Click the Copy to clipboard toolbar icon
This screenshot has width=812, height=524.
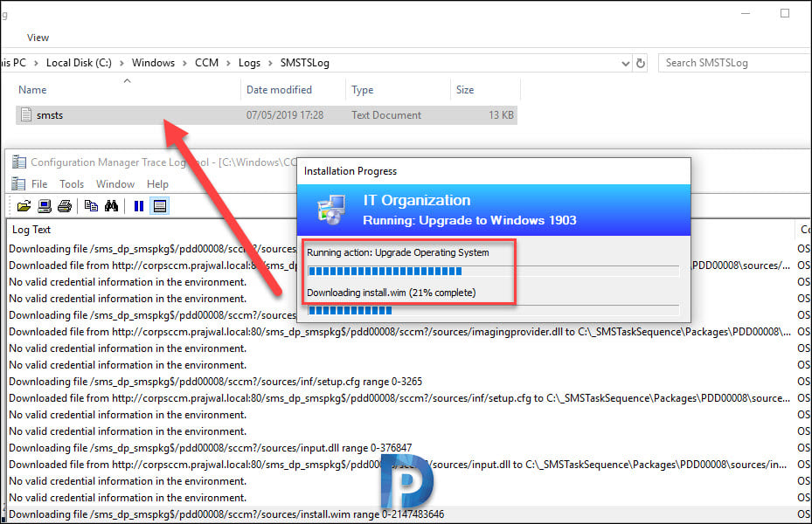(91, 206)
